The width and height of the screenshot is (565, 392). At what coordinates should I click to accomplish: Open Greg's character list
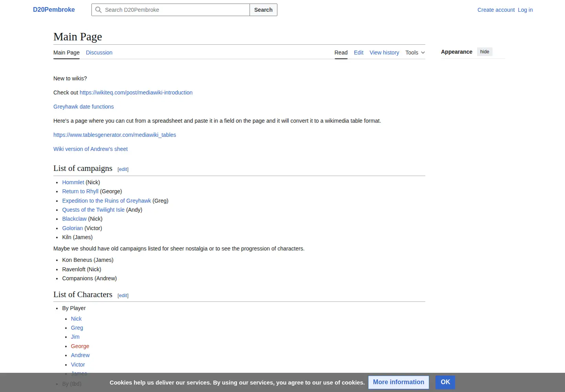point(77,328)
